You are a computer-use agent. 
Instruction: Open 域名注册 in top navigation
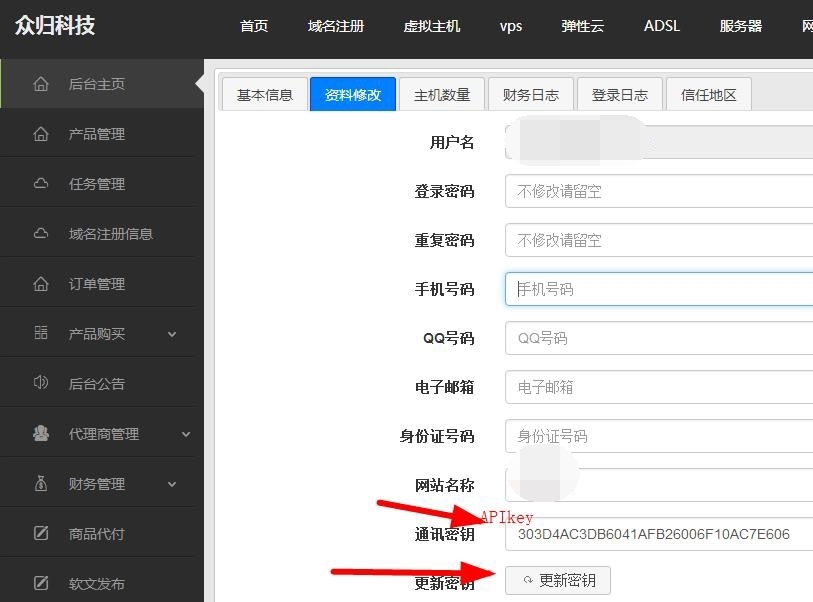336,26
